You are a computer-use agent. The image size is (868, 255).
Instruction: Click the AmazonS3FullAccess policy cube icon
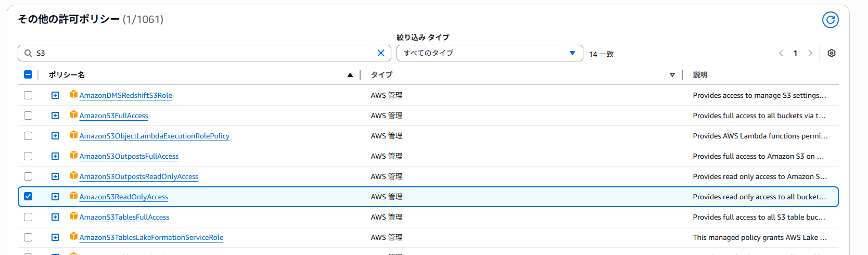point(73,115)
